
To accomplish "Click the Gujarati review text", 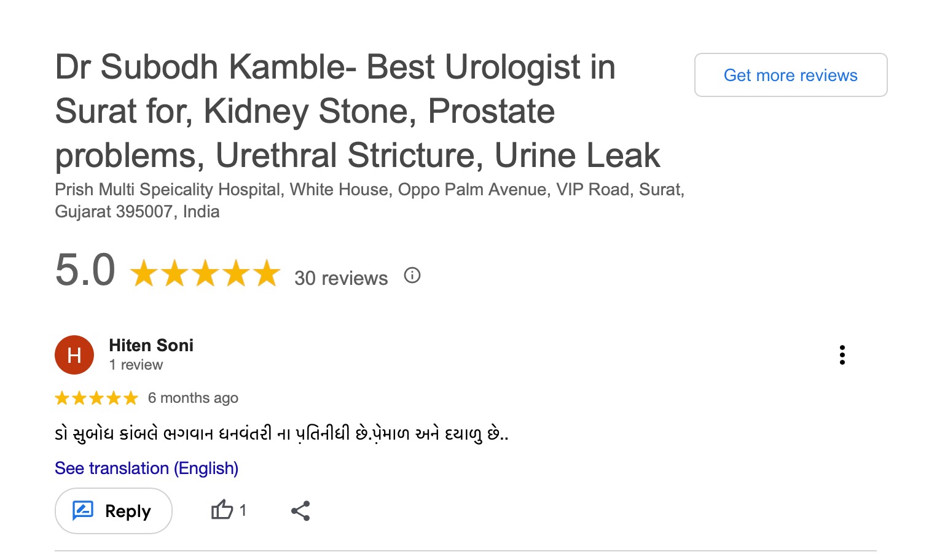I will tap(281, 434).
